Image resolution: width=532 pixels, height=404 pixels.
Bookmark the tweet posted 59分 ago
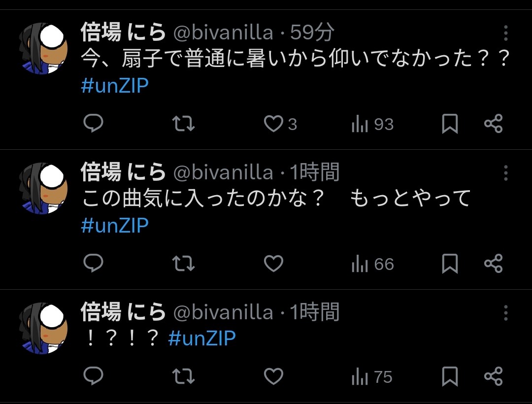click(x=449, y=124)
